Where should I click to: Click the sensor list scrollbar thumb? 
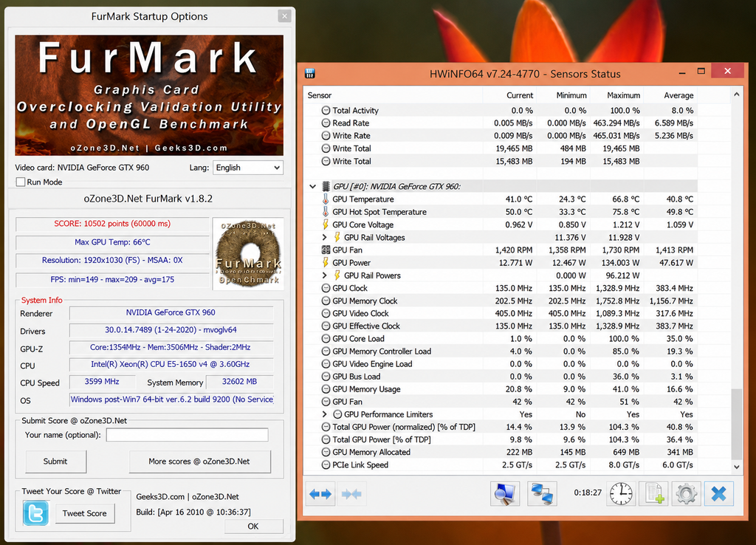coord(736,424)
